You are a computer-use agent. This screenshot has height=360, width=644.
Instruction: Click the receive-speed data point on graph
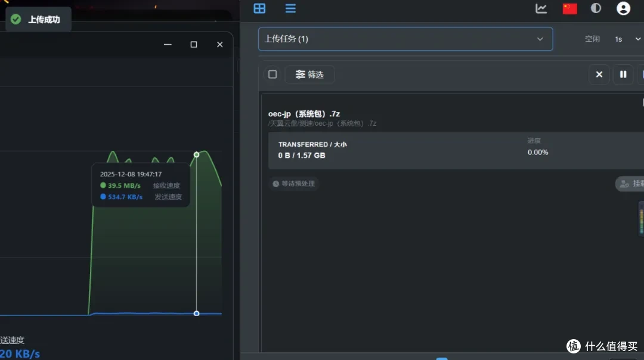[196, 155]
